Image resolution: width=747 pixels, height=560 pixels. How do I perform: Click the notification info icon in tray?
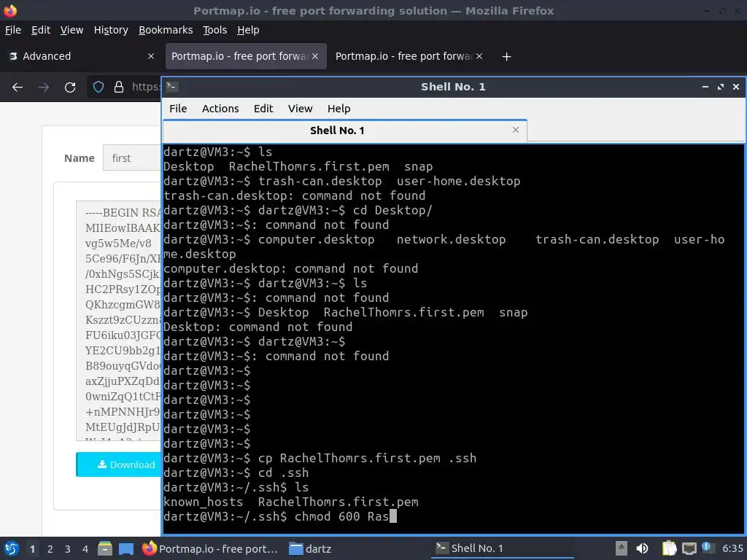[707, 548]
